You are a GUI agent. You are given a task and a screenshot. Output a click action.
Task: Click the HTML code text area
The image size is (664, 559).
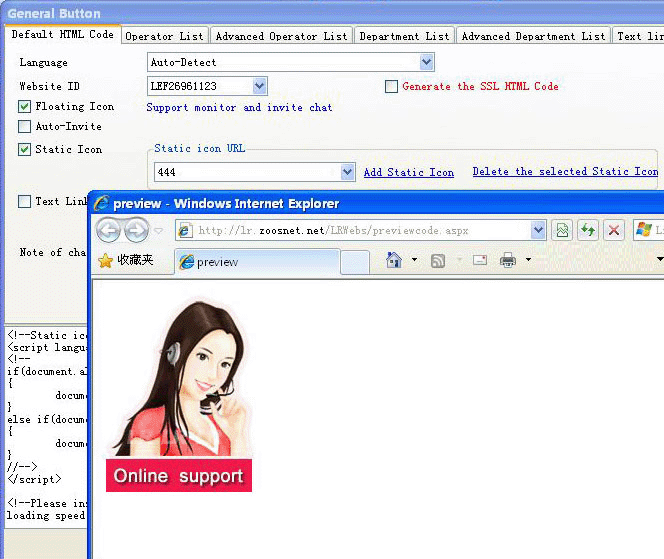(x=46, y=427)
